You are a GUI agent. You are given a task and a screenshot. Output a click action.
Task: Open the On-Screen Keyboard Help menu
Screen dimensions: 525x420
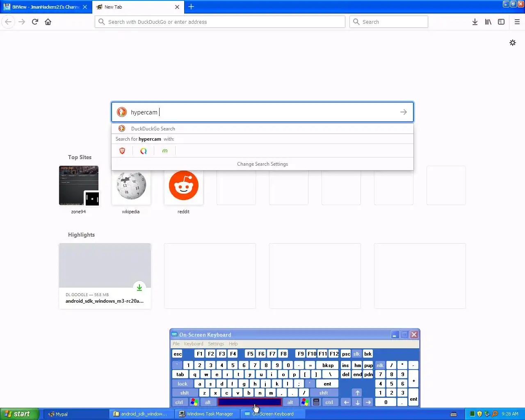tap(233, 344)
